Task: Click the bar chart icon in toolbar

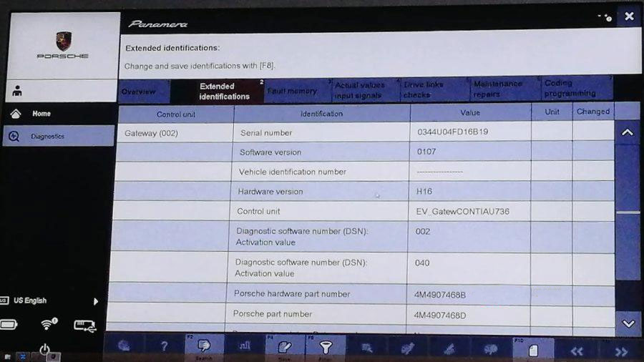Action: pyautogui.click(x=245, y=346)
